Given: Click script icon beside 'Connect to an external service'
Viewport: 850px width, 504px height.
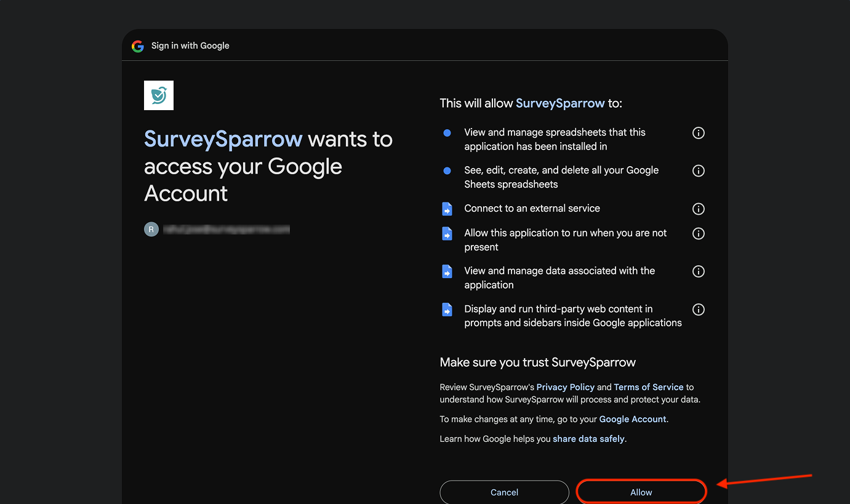Looking at the screenshot, I should [447, 209].
